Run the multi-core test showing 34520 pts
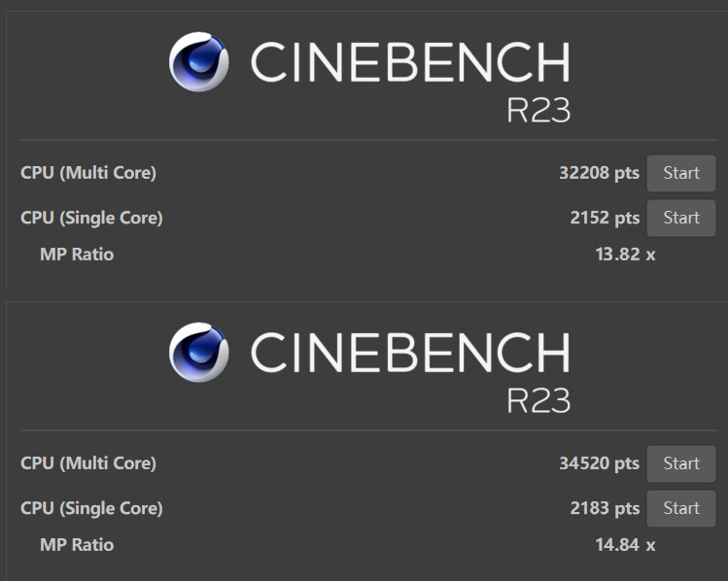This screenshot has width=728, height=581. tap(680, 463)
